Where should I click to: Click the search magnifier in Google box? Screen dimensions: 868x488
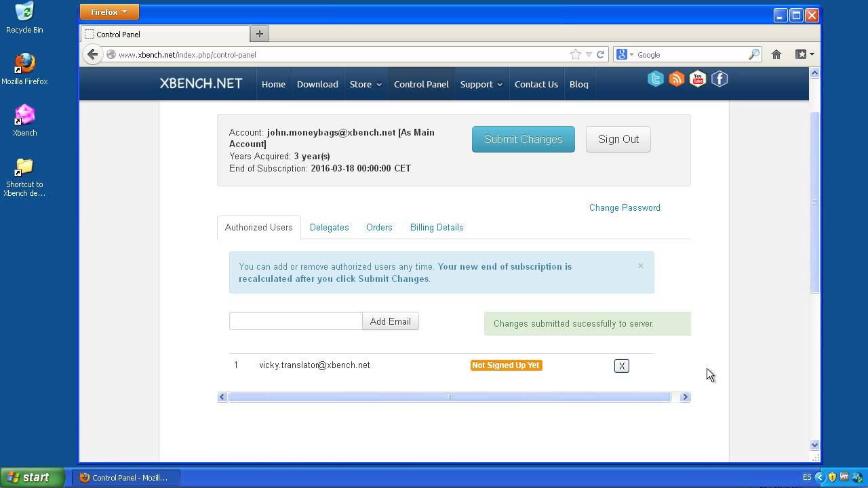pyautogui.click(x=754, y=54)
